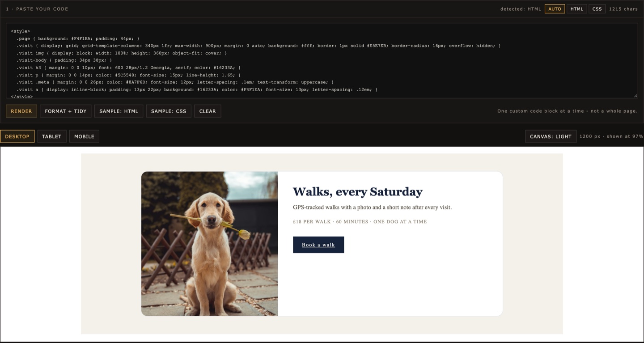Switch code mode to HTML
This screenshot has height=343, width=644.
coord(577,9)
